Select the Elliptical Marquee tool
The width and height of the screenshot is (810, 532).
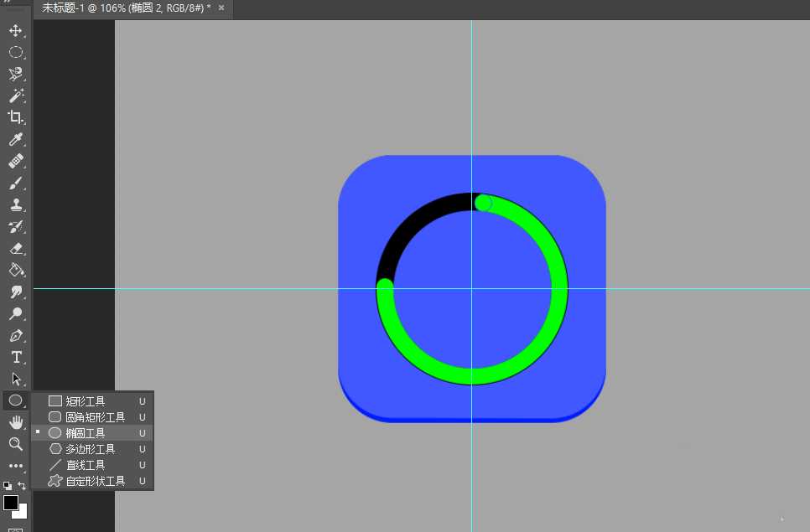click(x=15, y=52)
